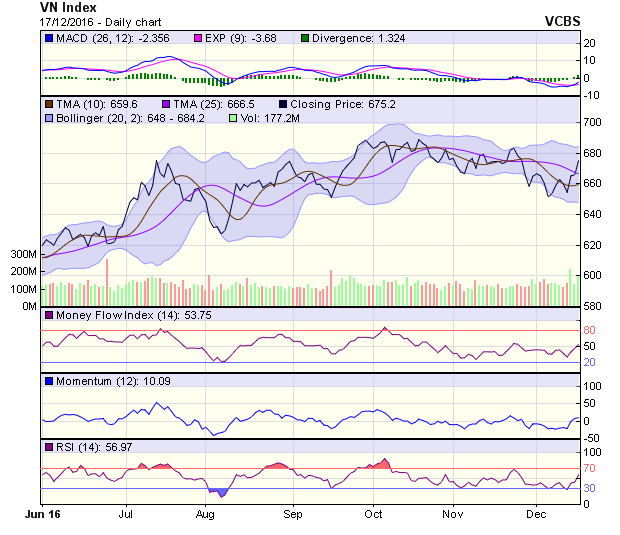Viewport: 620px width, 535px height.
Task: Click the light green Vol legend swatch
Action: click(x=233, y=117)
